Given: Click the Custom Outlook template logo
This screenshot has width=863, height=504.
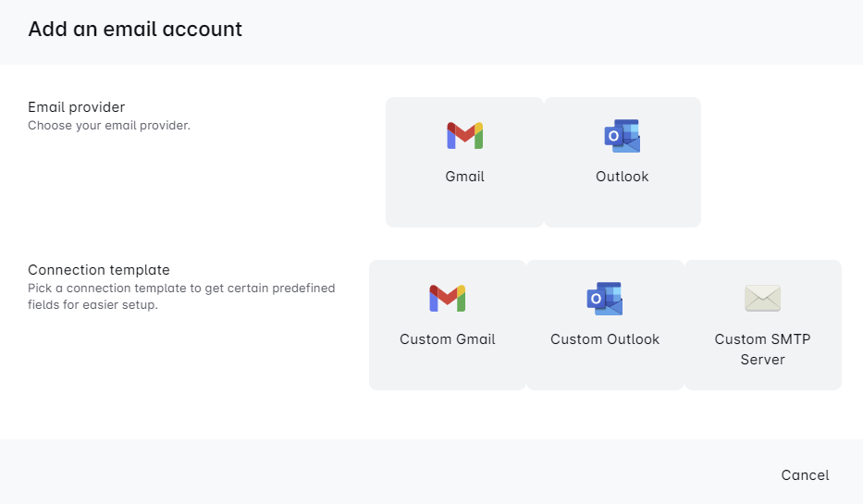Looking at the screenshot, I should pyautogui.click(x=605, y=299).
